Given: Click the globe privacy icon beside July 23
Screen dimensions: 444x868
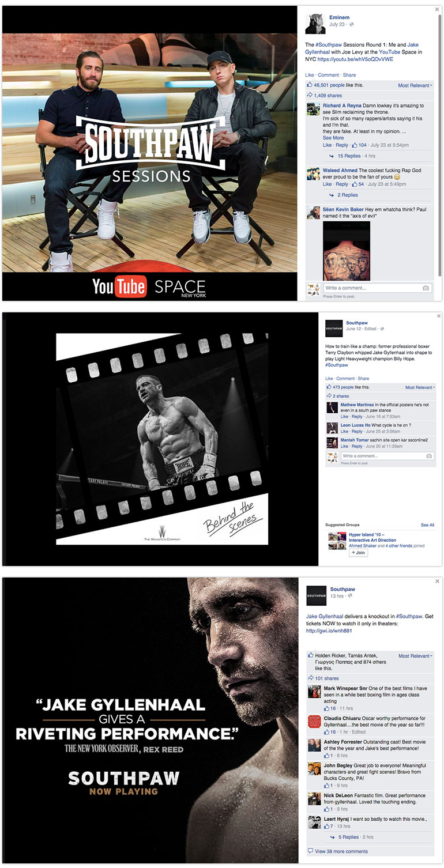Looking at the screenshot, I should [352, 24].
